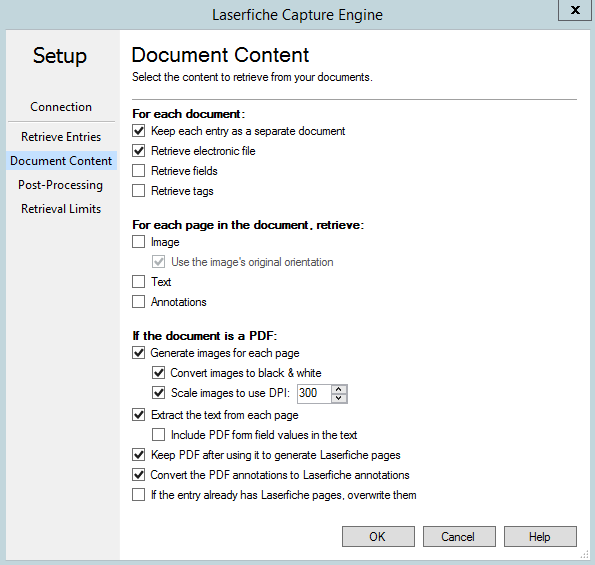Uncheck Keep each entry as separate document
Viewport: 595px width, 565px height.
[x=139, y=131]
